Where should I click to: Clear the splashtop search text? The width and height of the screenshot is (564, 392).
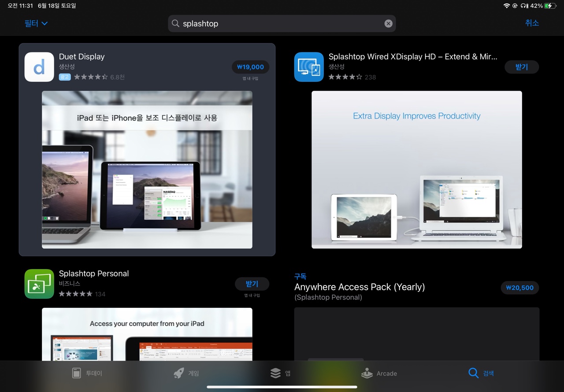tap(388, 24)
